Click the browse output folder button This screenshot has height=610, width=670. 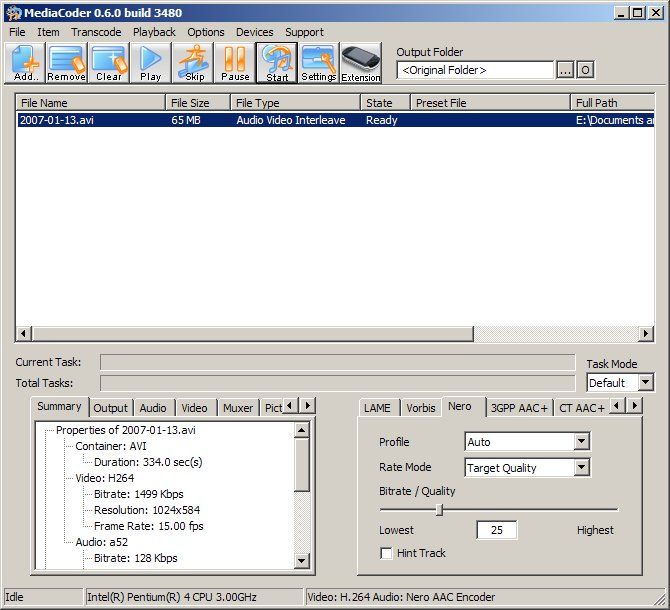pyautogui.click(x=565, y=70)
